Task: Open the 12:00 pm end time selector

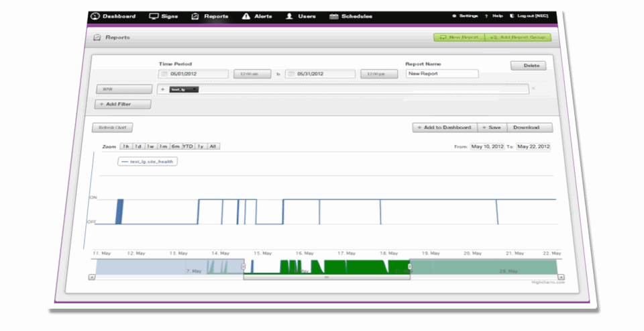Action: (x=379, y=74)
